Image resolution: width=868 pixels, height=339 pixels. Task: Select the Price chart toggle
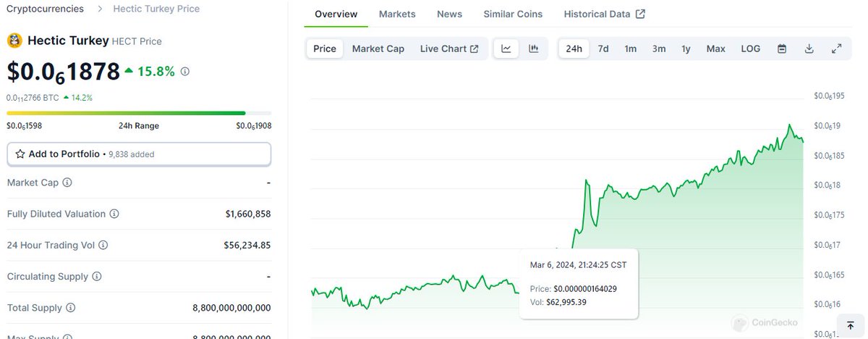pos(325,49)
